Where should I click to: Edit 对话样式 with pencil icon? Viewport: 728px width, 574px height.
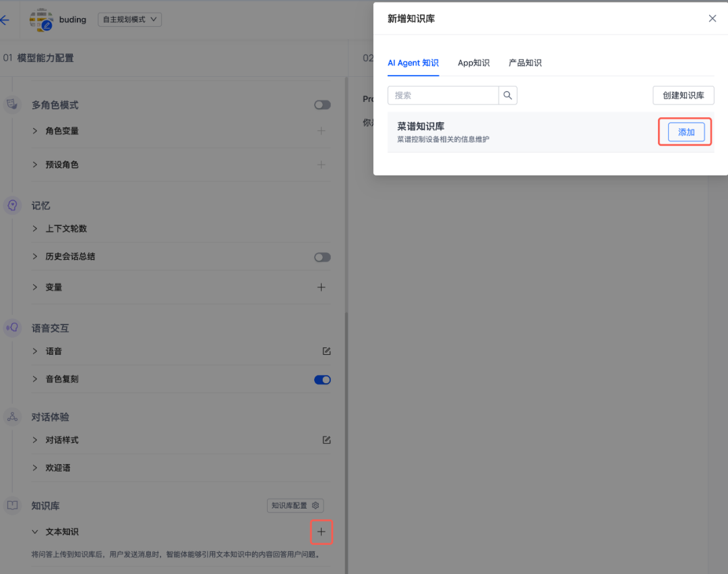point(326,440)
